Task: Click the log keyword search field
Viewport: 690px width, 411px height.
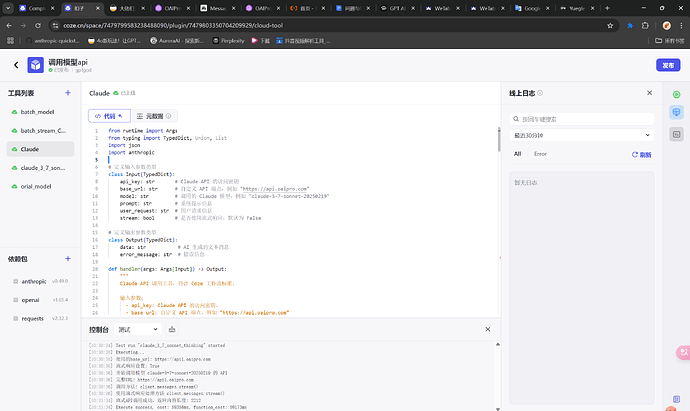Action: 582,119
